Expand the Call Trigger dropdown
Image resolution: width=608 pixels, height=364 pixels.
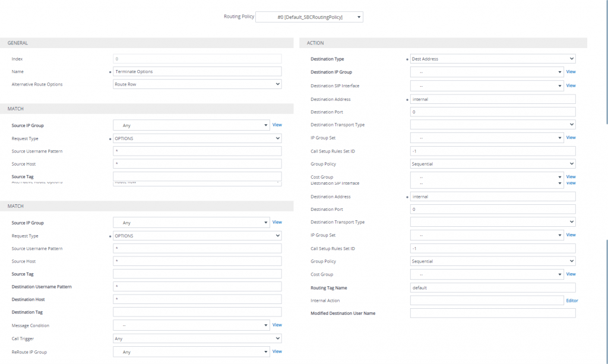[x=197, y=338]
